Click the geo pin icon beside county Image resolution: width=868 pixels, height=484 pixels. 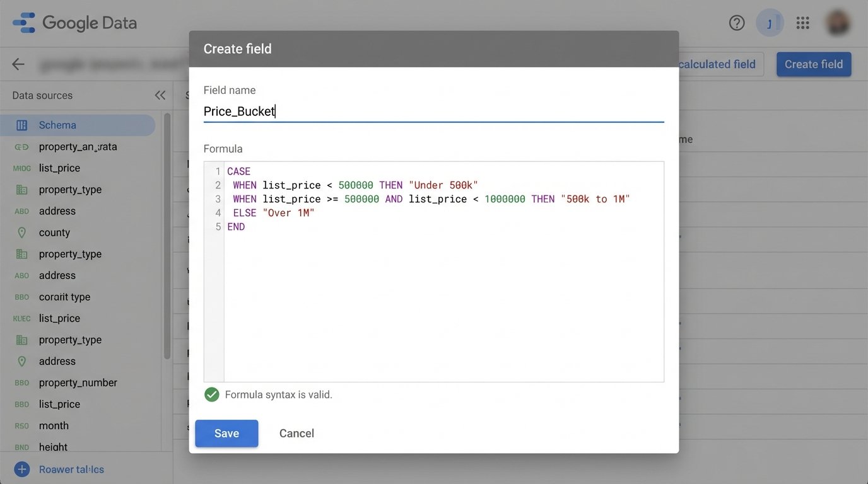21,232
